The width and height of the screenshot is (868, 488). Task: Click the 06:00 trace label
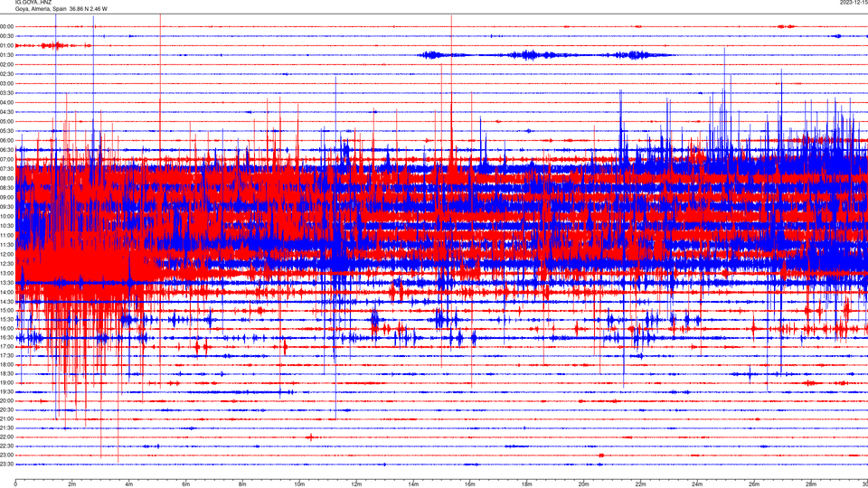(x=7, y=141)
